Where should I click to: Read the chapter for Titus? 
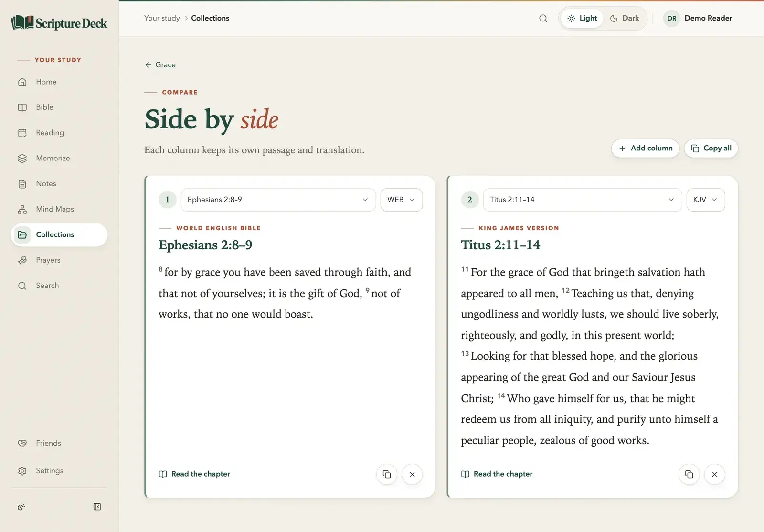pos(497,474)
